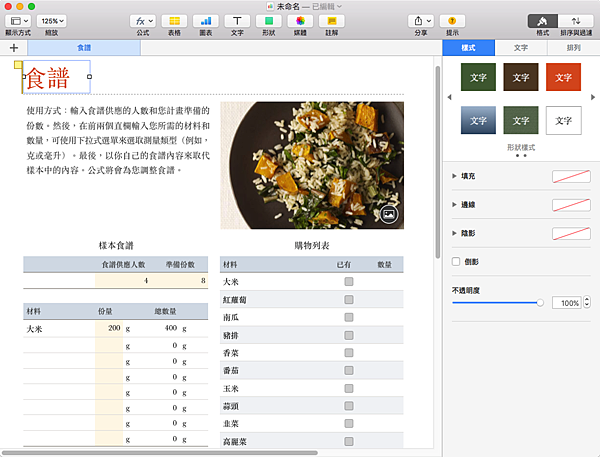The width and height of the screenshot is (600, 457).
Task: Open the 公式 formula toolbar icon
Action: [x=144, y=20]
